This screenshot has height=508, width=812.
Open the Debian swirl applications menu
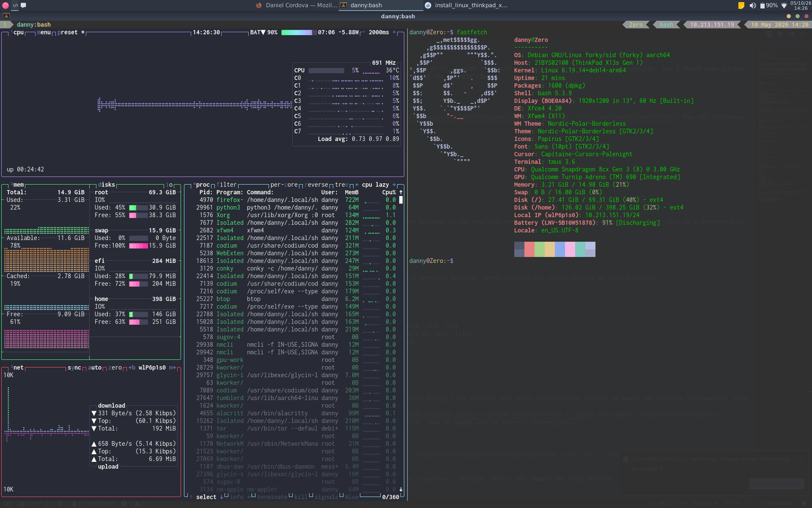[5, 6]
